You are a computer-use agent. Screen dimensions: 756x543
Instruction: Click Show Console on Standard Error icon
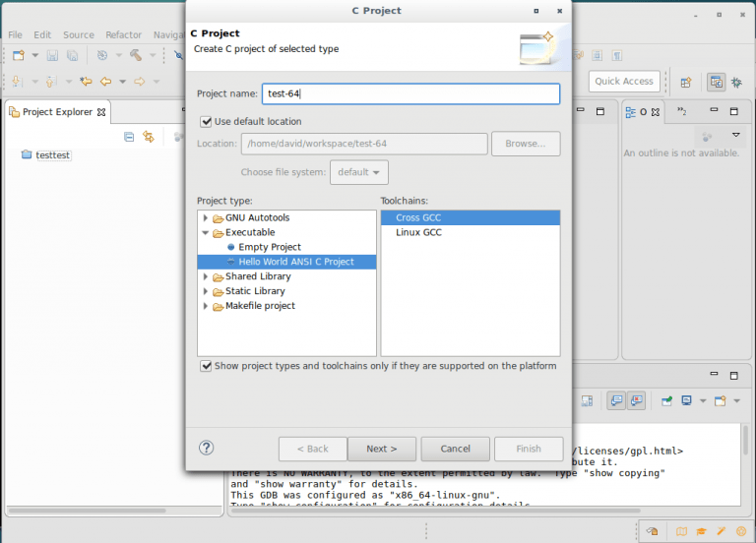coord(637,400)
